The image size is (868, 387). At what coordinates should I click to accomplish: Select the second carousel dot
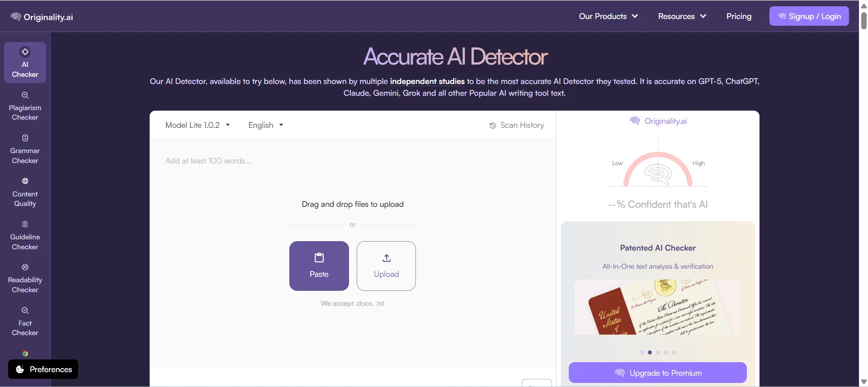[650, 353]
